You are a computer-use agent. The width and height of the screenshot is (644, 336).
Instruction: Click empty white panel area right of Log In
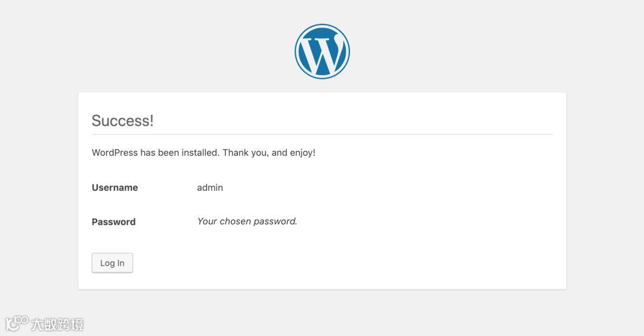pos(358,263)
